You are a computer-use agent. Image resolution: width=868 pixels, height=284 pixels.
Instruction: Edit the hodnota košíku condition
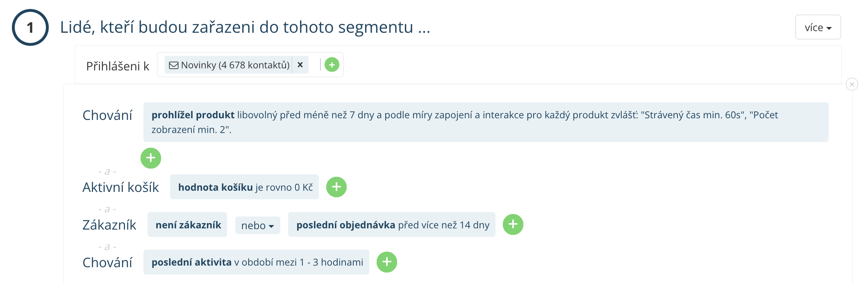(244, 187)
